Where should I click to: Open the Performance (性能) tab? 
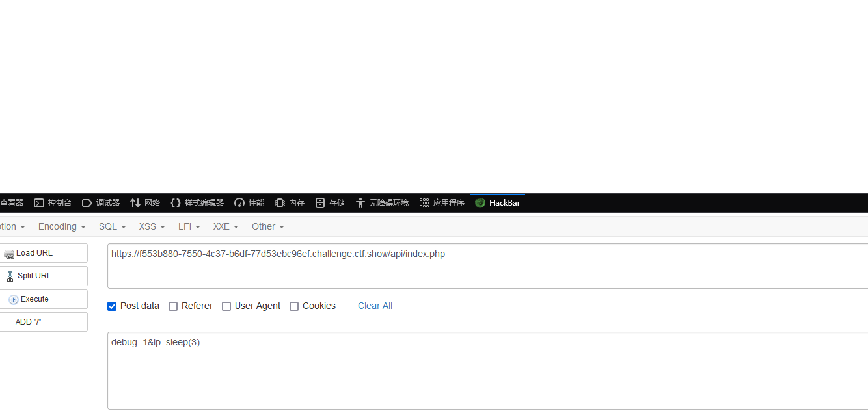point(249,203)
